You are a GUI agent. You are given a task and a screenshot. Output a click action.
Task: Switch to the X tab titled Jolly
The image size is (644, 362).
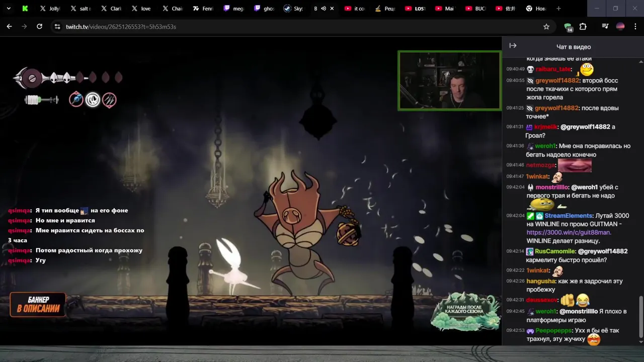pyautogui.click(x=50, y=9)
